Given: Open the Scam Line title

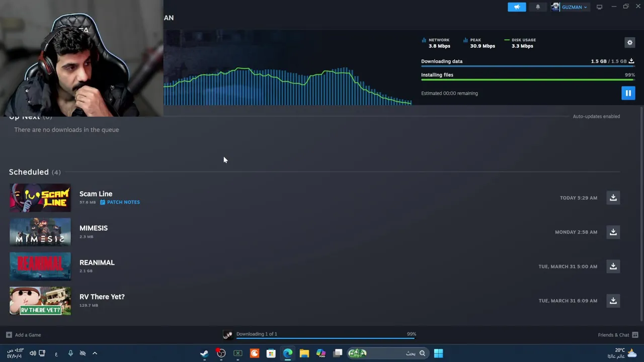Looking at the screenshot, I should pos(96,194).
